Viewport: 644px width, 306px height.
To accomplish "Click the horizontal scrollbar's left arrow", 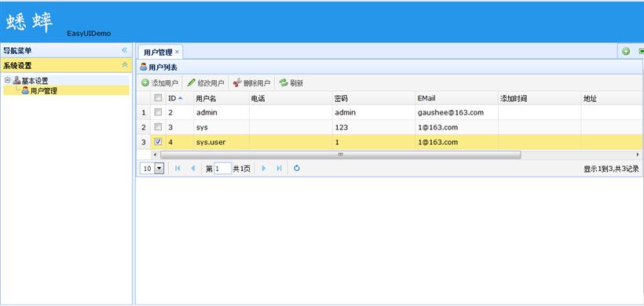I will coord(155,155).
